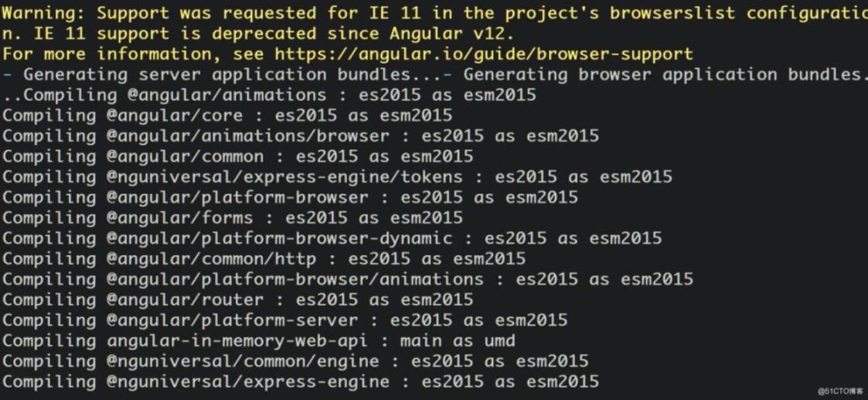Image resolution: width=868 pixels, height=400 pixels.
Task: Click the @angular/animations/browser compile line
Action: point(301,136)
